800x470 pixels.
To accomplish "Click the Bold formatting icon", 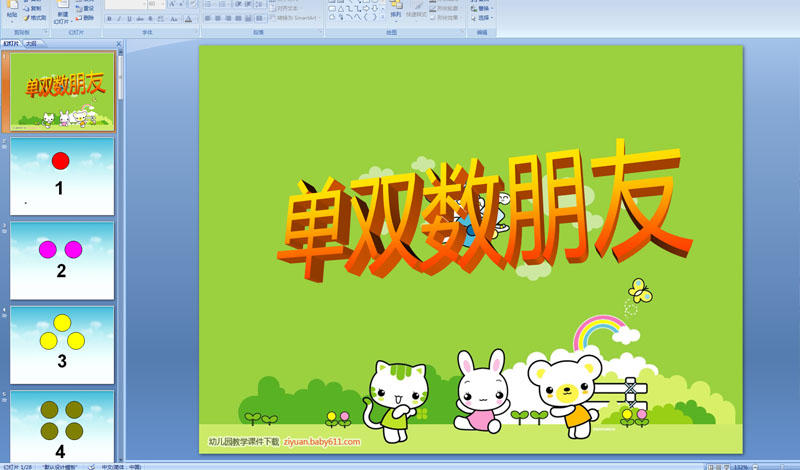I will coord(109,18).
